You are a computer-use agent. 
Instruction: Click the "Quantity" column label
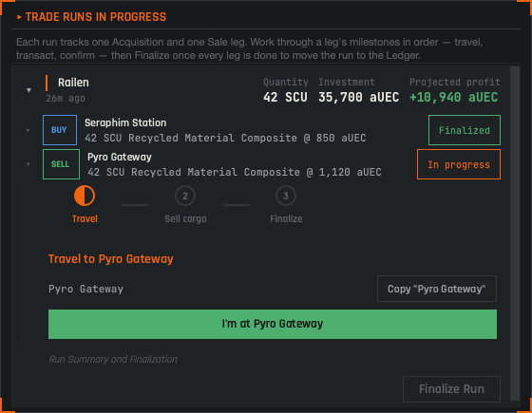coord(286,82)
